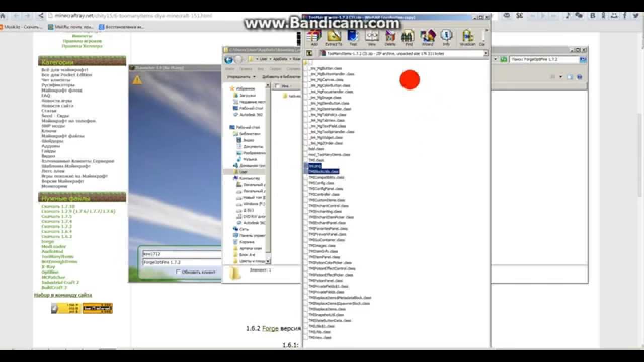Image resolution: width=644 pixels, height=362 pixels.
Task: Open the ModLoader link in the sidebar
Action: tap(54, 247)
